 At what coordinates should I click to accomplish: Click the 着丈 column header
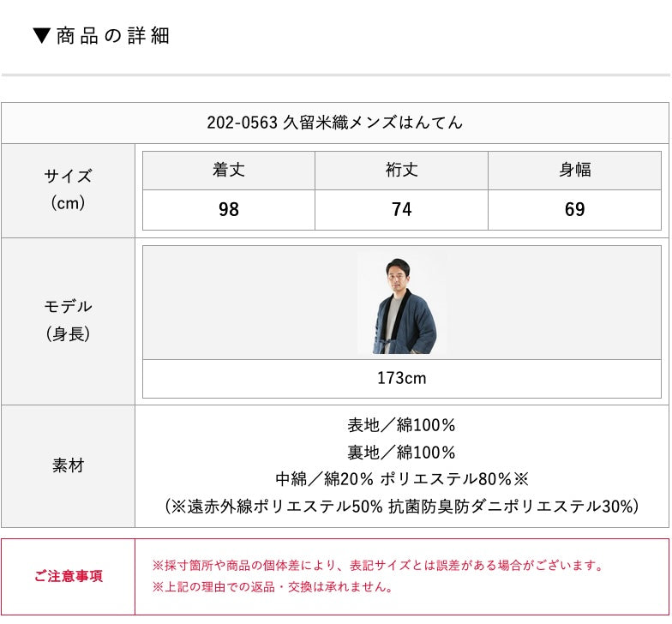229,170
